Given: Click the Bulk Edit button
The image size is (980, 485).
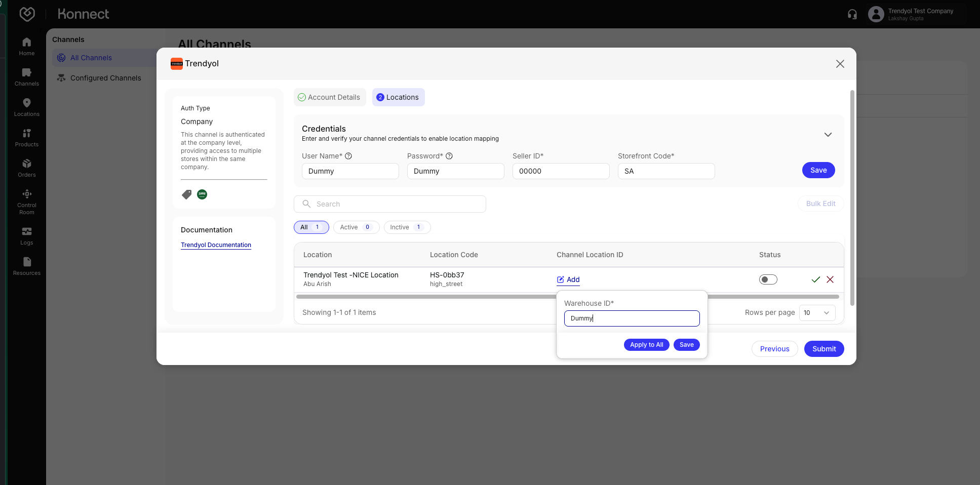Looking at the screenshot, I should click(821, 204).
